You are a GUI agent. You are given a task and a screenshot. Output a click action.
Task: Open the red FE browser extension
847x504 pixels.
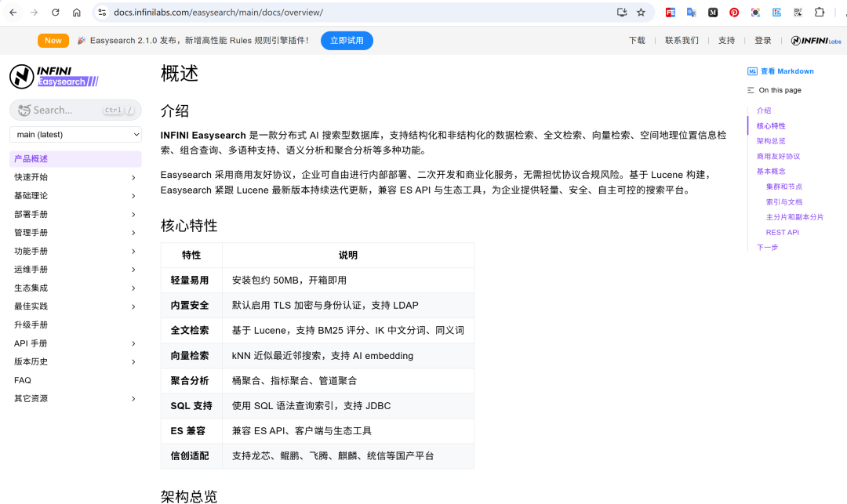(x=671, y=13)
